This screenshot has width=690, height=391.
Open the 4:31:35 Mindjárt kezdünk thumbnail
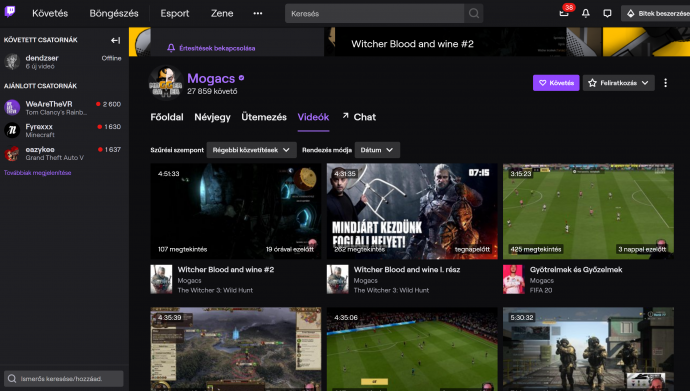click(412, 211)
